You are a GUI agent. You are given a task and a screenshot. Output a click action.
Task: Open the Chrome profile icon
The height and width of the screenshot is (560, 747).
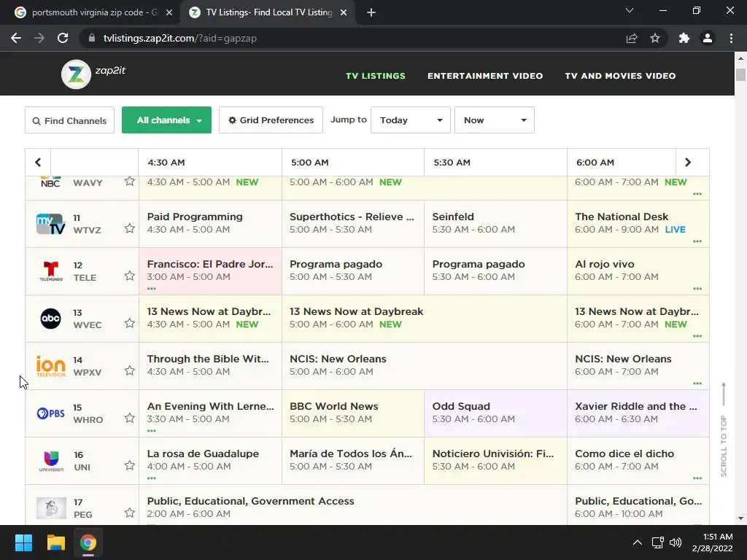click(x=708, y=38)
